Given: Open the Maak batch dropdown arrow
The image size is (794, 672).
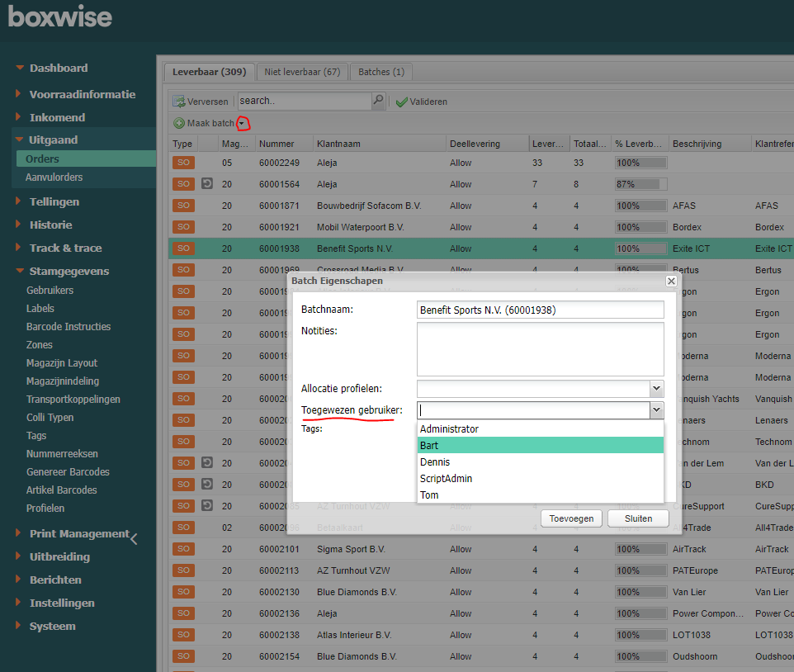Looking at the screenshot, I should [x=242, y=124].
